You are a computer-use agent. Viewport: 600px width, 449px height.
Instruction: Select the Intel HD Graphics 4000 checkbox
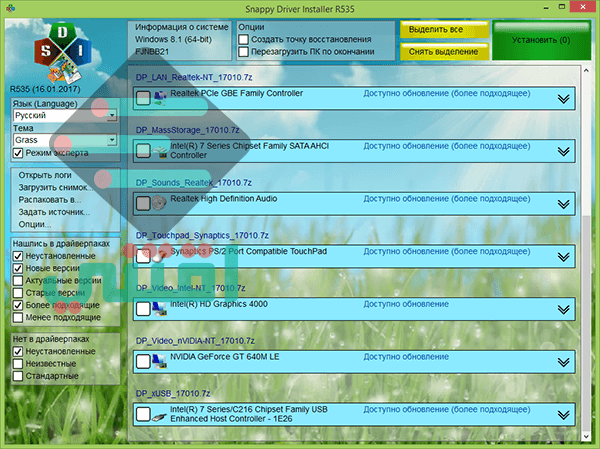[143, 309]
